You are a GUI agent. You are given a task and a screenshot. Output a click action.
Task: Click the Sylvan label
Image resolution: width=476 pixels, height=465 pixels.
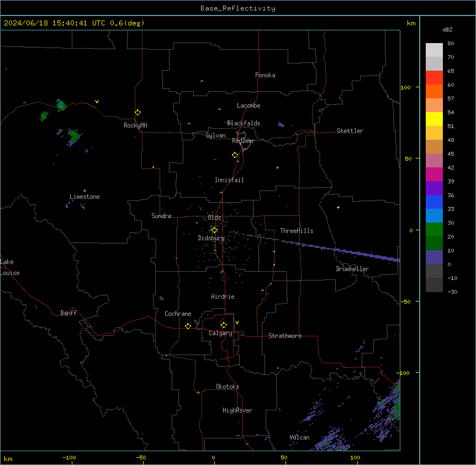coord(215,135)
